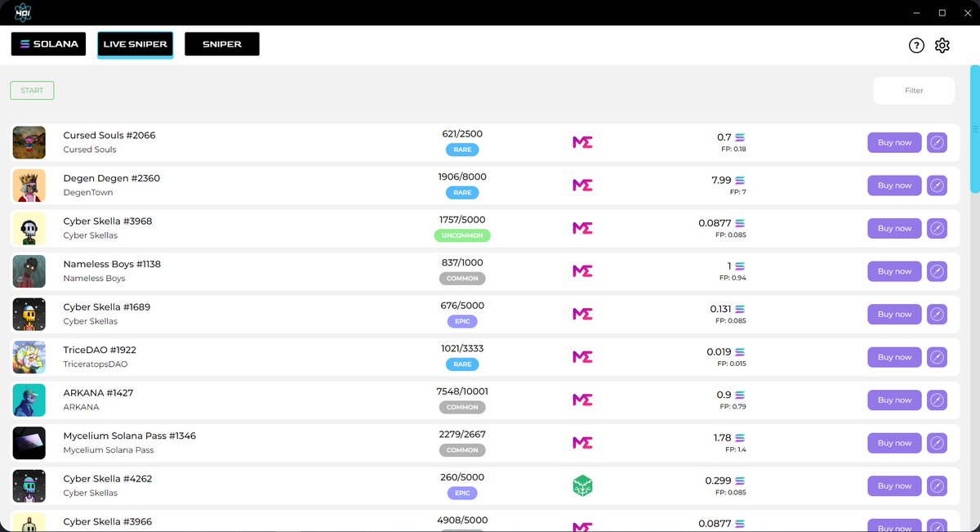The height and width of the screenshot is (532, 980).
Task: Click Magic Eden logo in Degen Degen row
Action: (582, 186)
